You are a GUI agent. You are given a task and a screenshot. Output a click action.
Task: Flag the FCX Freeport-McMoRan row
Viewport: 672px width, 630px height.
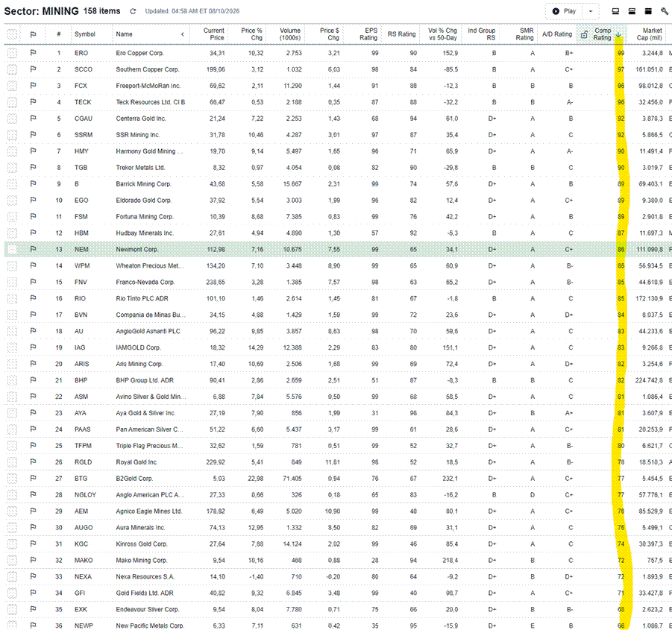[33, 86]
